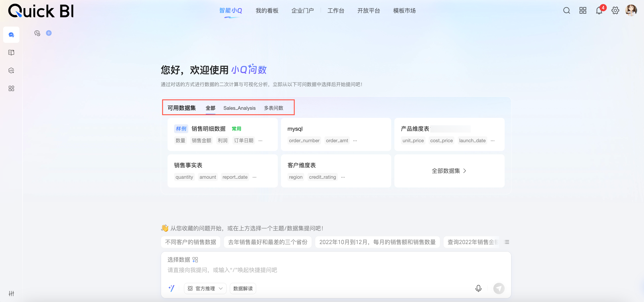Expand the 官方推理 dropdown
The image size is (644, 302).
[205, 288]
